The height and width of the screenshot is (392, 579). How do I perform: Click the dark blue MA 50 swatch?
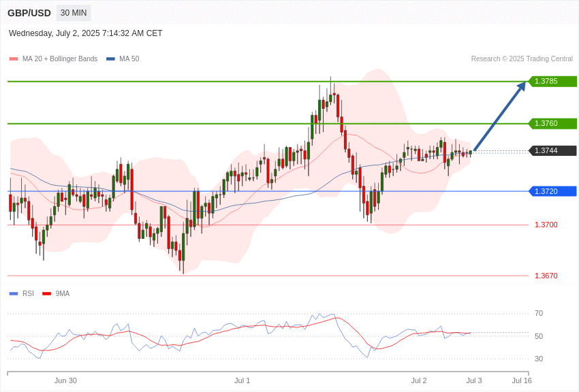click(x=110, y=59)
